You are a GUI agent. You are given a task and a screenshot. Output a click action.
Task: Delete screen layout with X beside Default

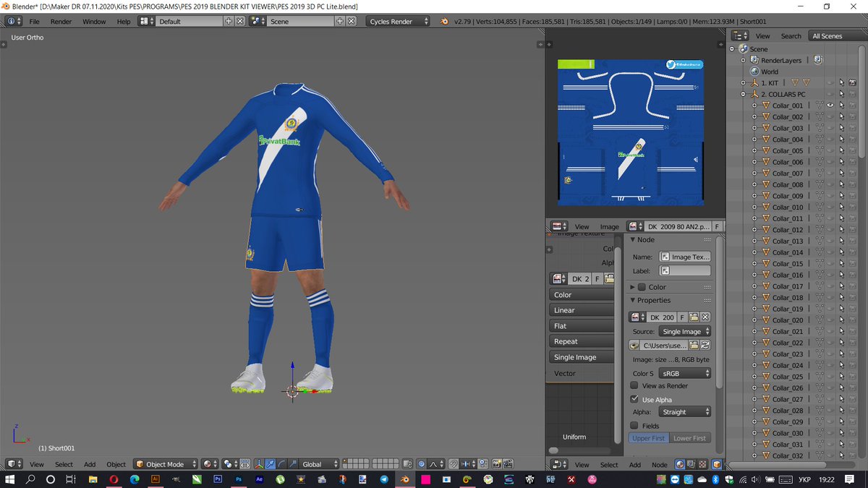pos(240,21)
